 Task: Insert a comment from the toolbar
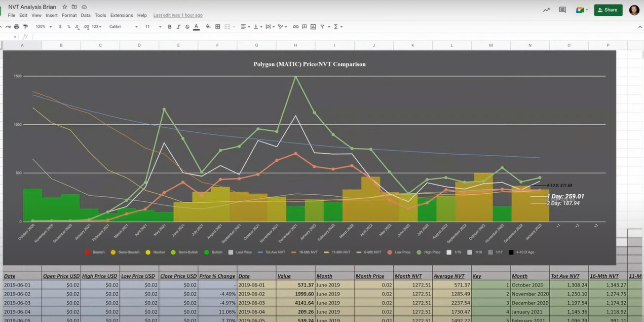tap(305, 26)
